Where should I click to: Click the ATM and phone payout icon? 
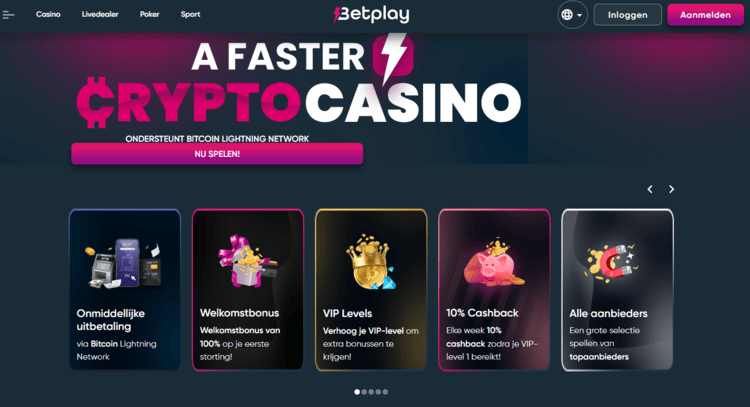(x=125, y=263)
